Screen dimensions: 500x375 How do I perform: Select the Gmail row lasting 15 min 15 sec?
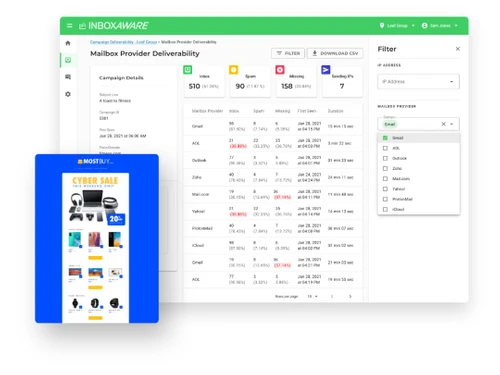[273, 126]
